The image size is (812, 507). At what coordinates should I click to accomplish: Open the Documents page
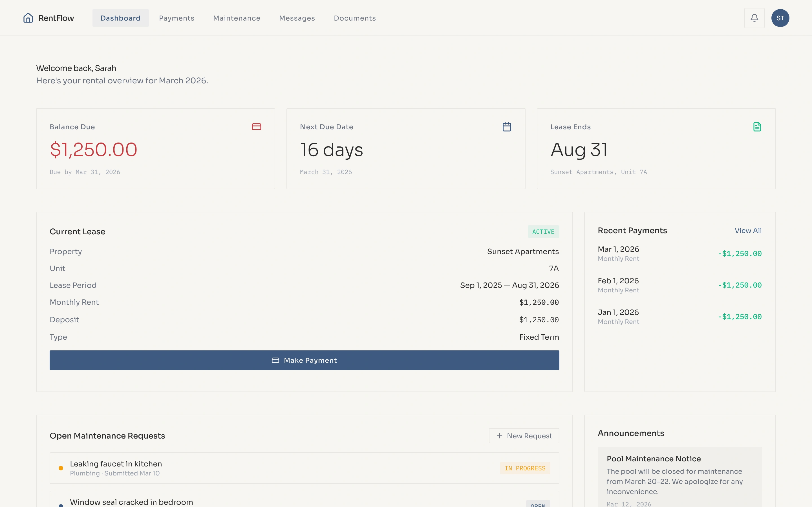click(355, 18)
